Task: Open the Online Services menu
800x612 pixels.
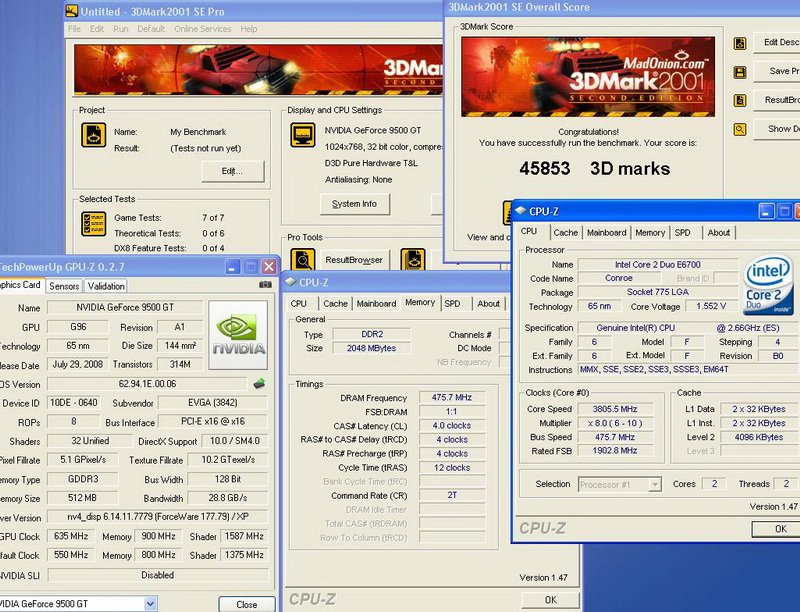Action: pyautogui.click(x=203, y=29)
